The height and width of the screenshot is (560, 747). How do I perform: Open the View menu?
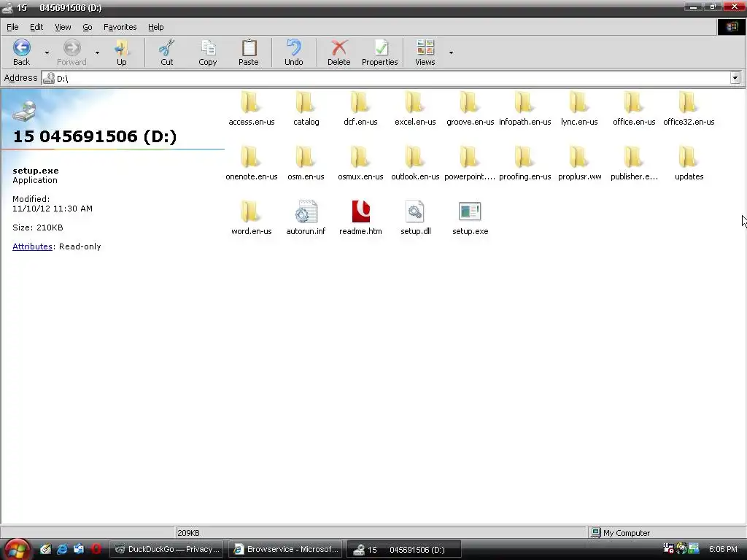point(63,27)
